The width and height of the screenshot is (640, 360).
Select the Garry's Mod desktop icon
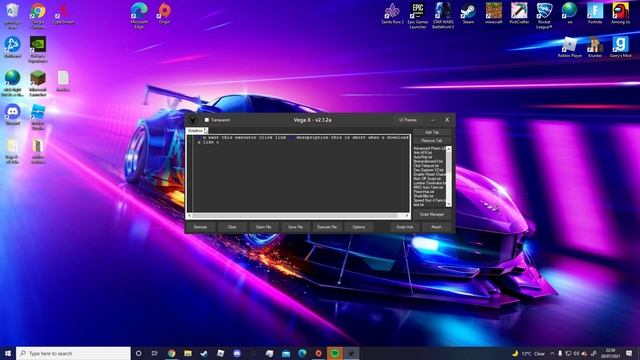(620, 47)
